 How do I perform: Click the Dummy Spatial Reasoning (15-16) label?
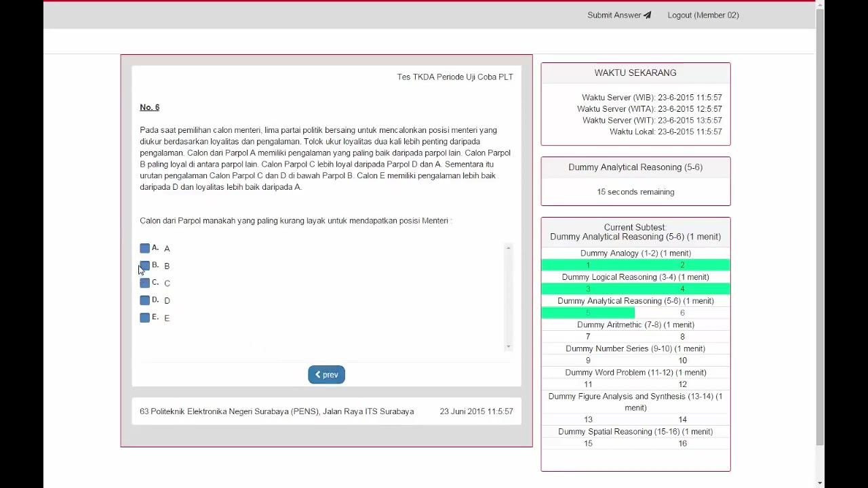635,432
